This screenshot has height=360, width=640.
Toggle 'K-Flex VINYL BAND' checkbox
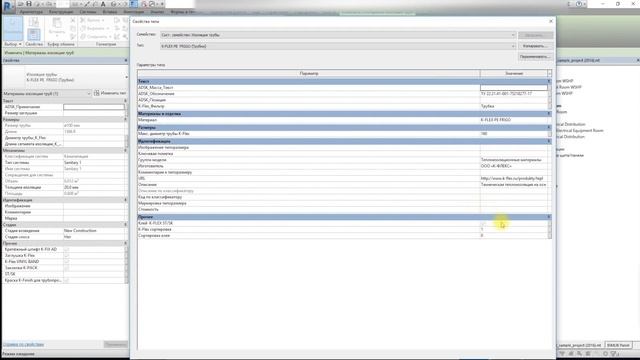coord(67,262)
